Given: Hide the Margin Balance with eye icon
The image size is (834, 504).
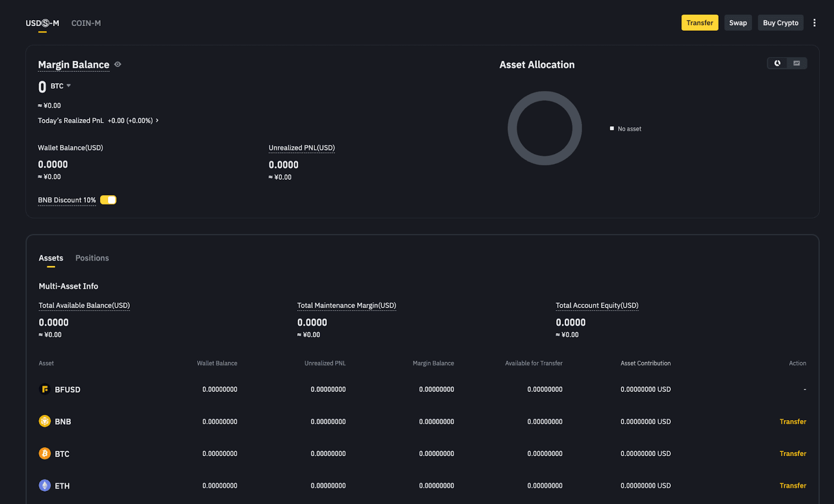Looking at the screenshot, I should [118, 65].
